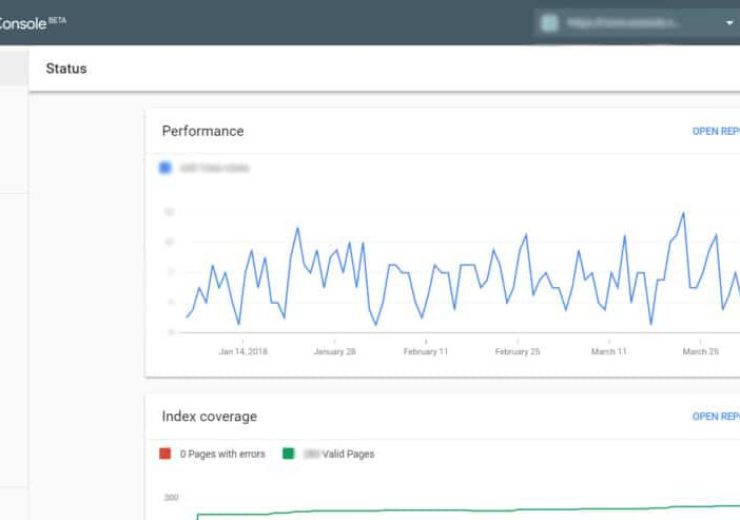Select '0 Pages with errors' legend text
This screenshot has width=740, height=520.
pos(222,454)
